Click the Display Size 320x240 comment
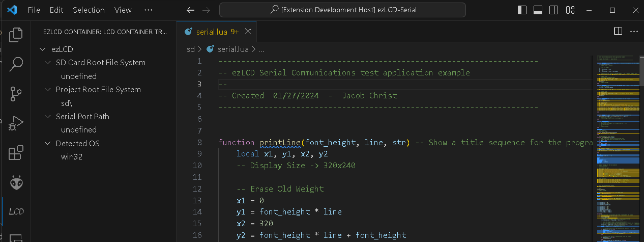This screenshot has height=242, width=644. tap(296, 166)
